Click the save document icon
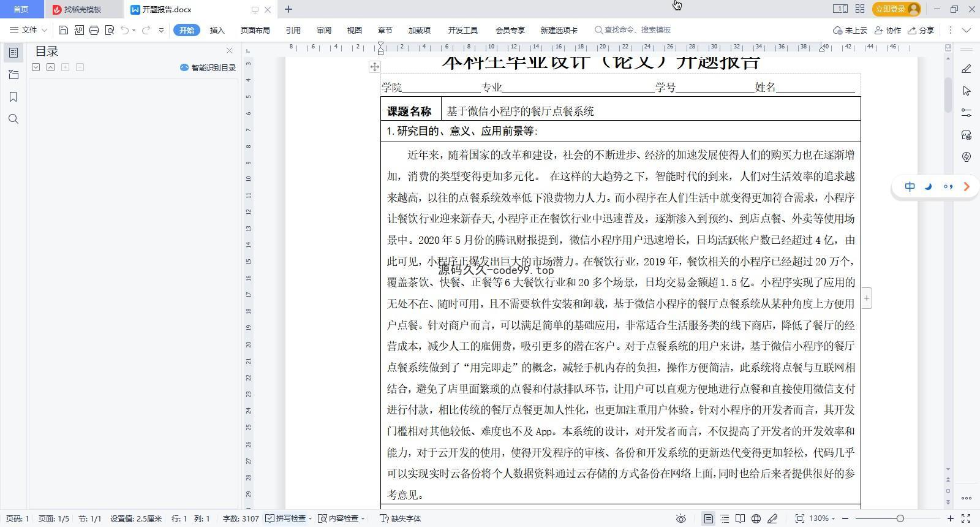The image size is (980, 527). pos(63,30)
